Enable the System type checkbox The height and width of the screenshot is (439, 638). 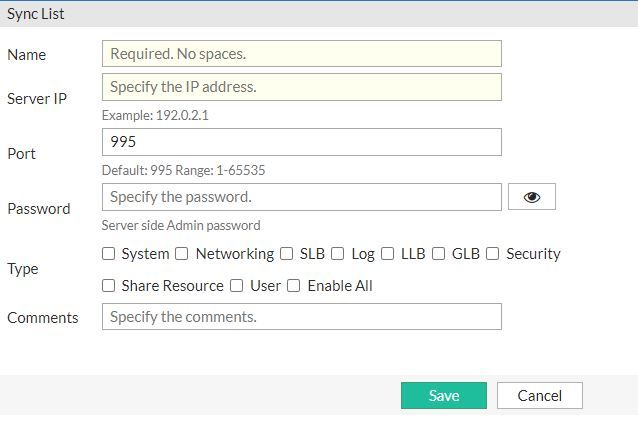(109, 254)
